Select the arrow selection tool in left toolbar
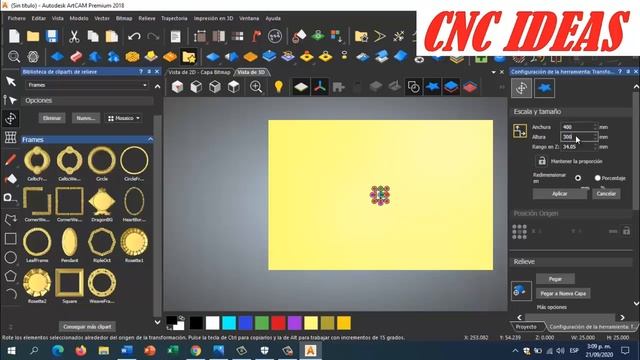The width and height of the screenshot is (640, 360). coord(11,81)
